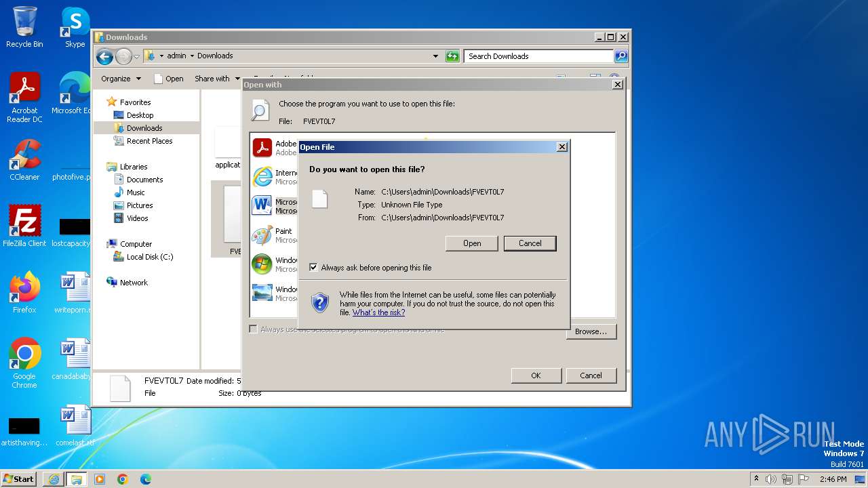
Task: Follow the What's the risk? link
Action: click(378, 313)
